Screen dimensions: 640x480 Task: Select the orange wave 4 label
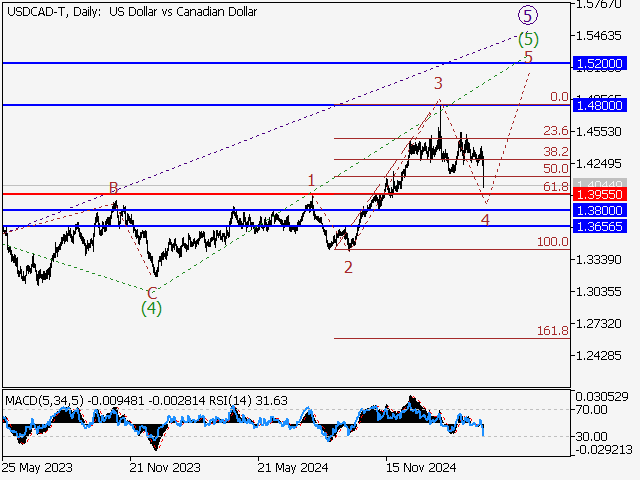coord(485,219)
